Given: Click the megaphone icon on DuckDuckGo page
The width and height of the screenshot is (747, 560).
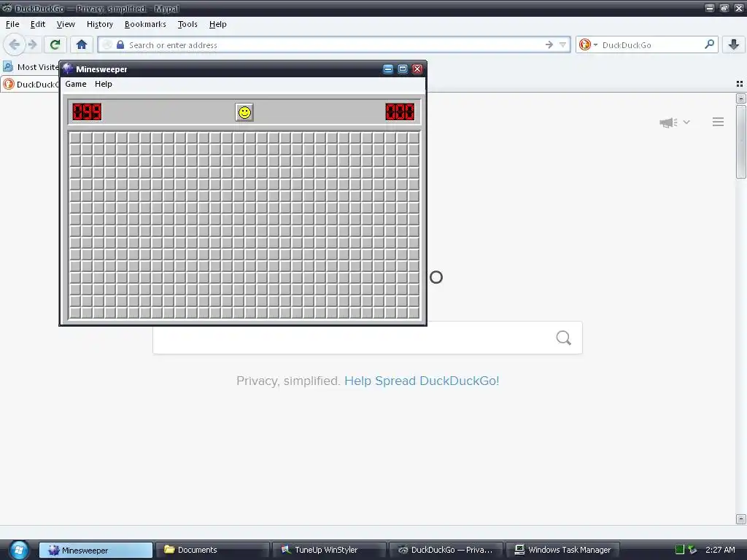Looking at the screenshot, I should point(668,122).
